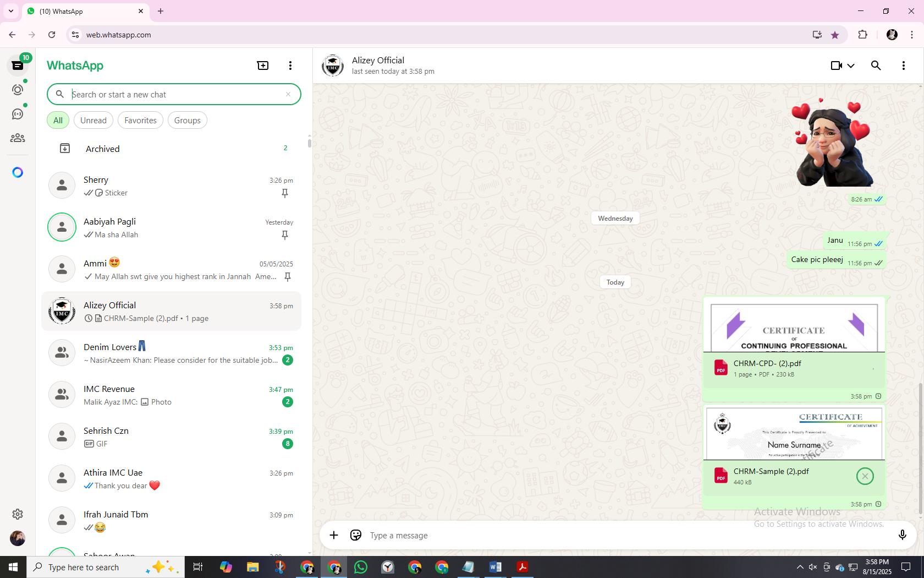Open WhatsApp Settings gear icon

tap(18, 514)
